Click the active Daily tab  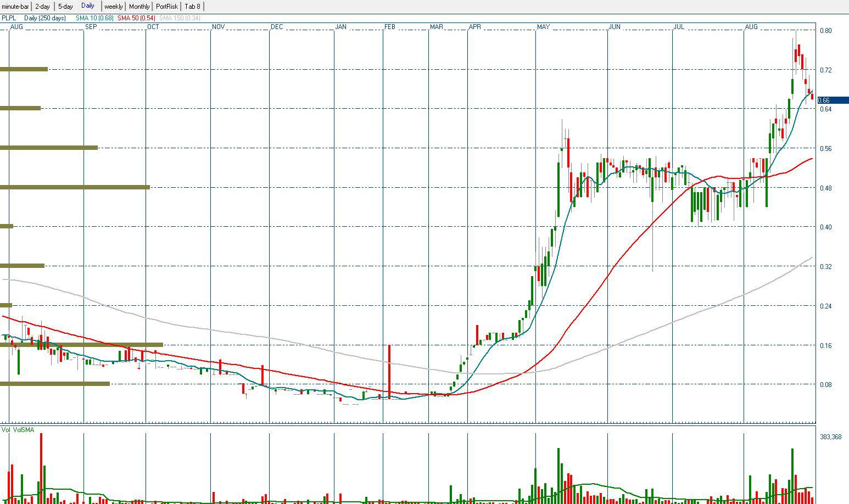coord(88,5)
